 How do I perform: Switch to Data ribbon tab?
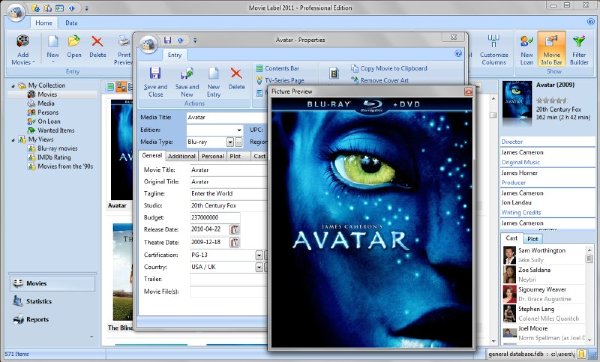[71, 23]
